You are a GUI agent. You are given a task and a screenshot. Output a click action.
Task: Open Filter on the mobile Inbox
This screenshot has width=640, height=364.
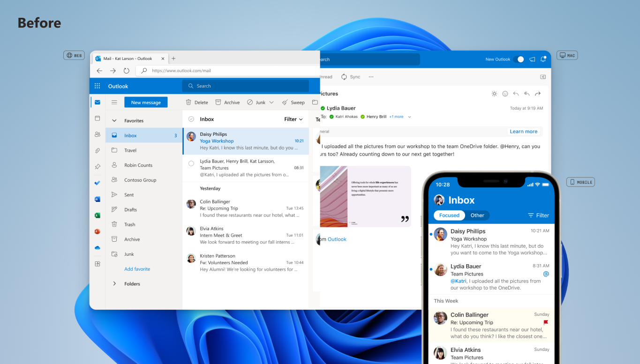coord(538,215)
